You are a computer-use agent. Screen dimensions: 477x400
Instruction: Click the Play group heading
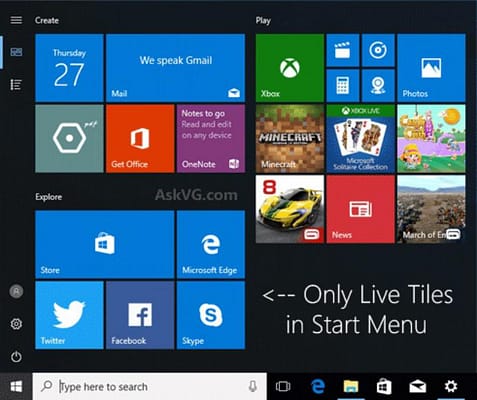[x=263, y=21]
